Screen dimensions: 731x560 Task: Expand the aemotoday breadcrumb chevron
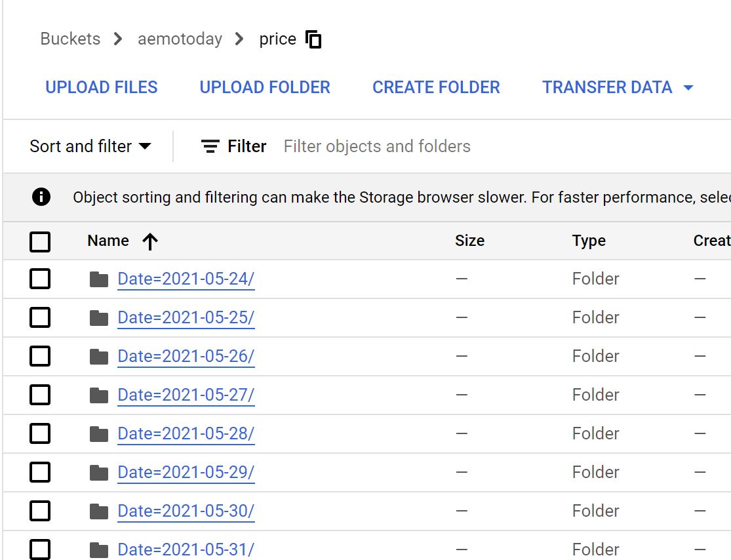[x=238, y=39]
